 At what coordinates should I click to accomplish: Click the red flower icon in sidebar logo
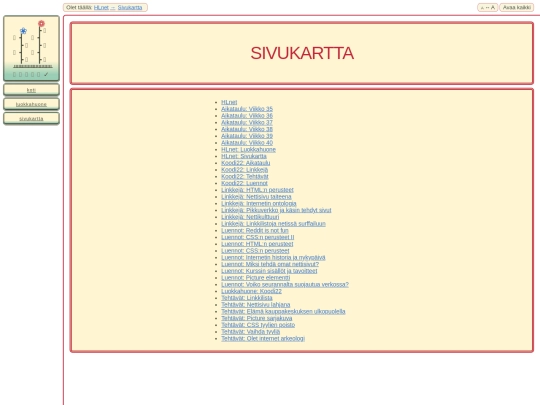(41, 23)
